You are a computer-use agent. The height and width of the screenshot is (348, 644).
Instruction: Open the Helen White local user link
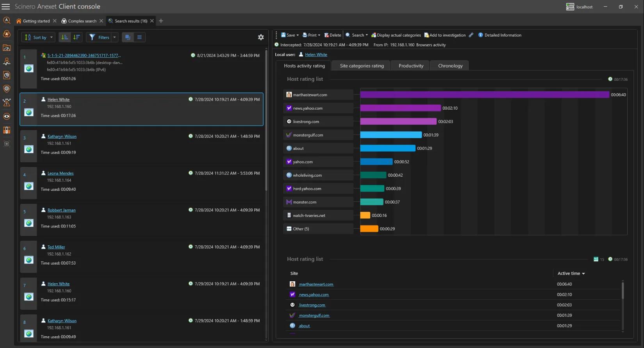316,55
